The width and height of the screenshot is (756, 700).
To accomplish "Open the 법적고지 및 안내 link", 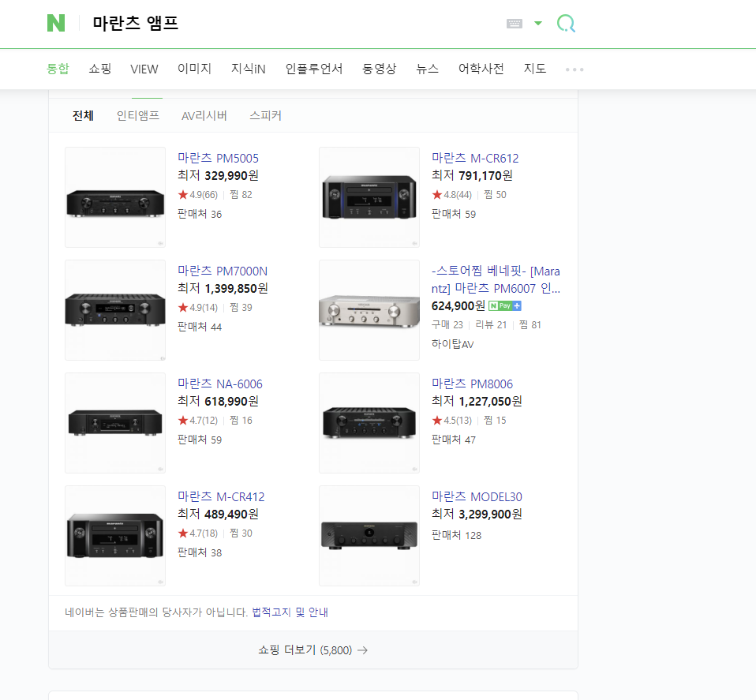I will (290, 612).
